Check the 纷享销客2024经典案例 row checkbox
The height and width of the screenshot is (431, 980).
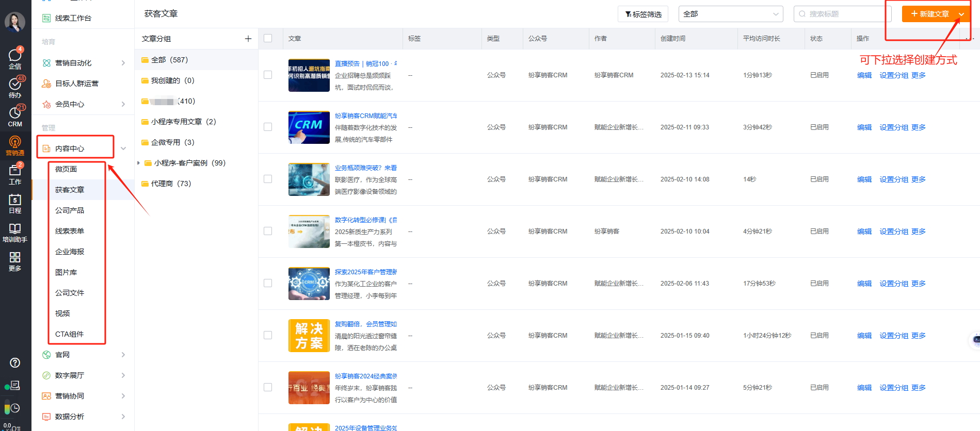pyautogui.click(x=268, y=387)
